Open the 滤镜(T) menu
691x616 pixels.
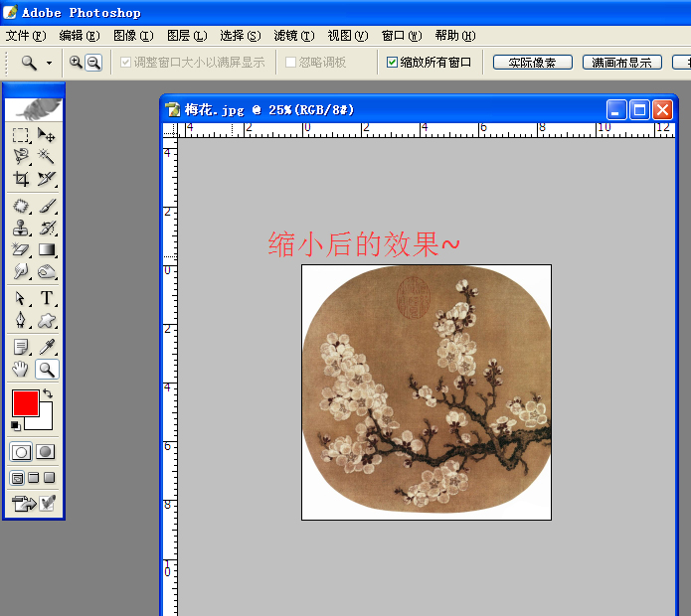tap(294, 36)
